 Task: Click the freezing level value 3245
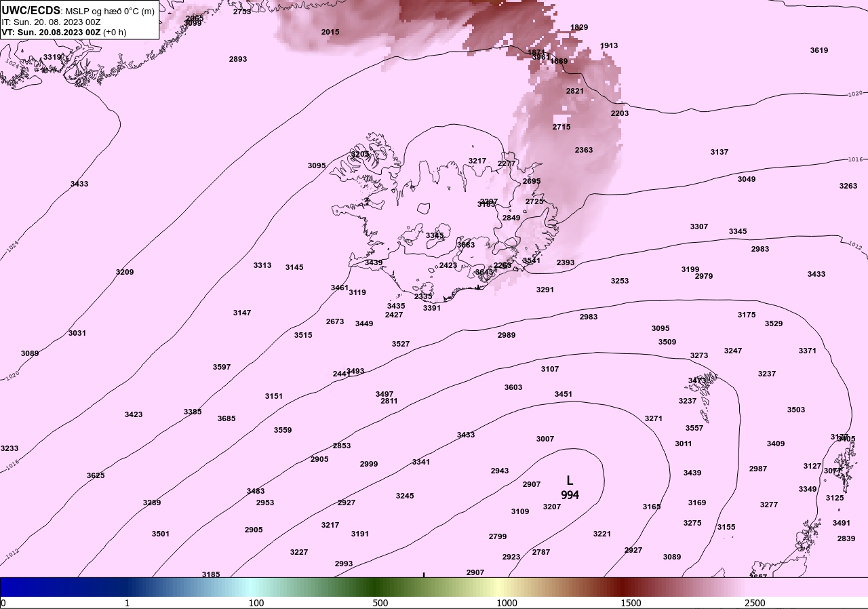coord(405,496)
